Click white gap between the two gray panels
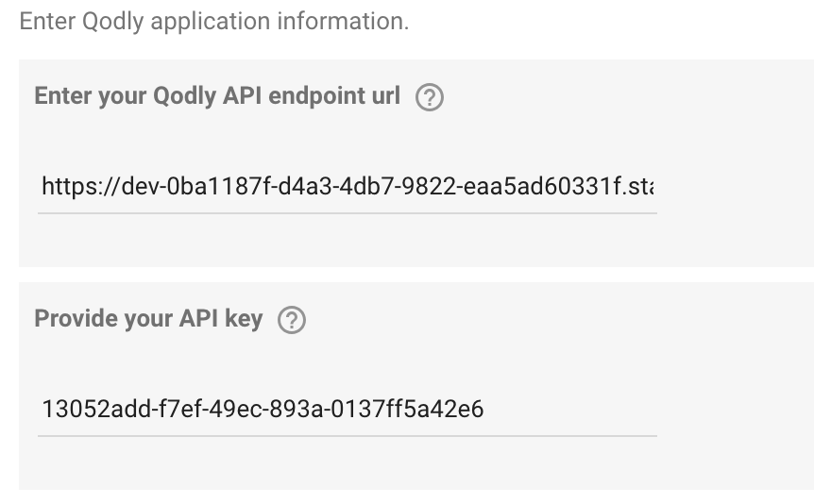Image resolution: width=814 pixels, height=504 pixels. pos(415,275)
